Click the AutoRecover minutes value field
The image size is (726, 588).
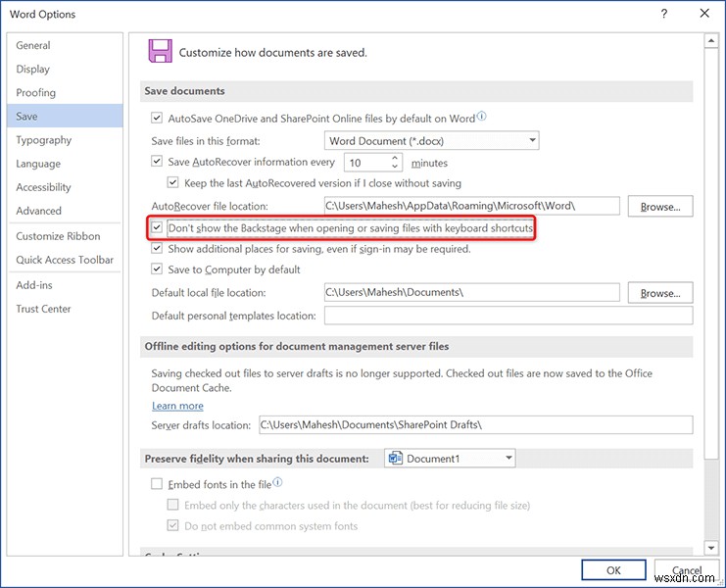click(x=366, y=163)
